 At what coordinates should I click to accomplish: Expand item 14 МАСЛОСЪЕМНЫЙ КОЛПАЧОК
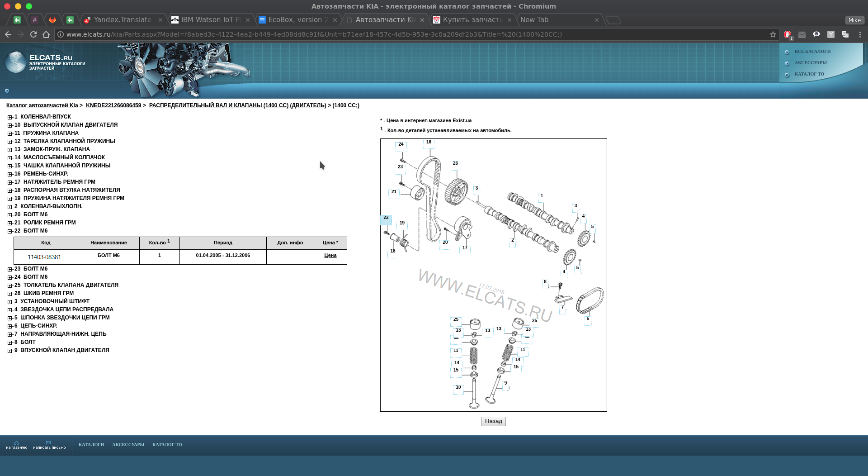point(9,158)
